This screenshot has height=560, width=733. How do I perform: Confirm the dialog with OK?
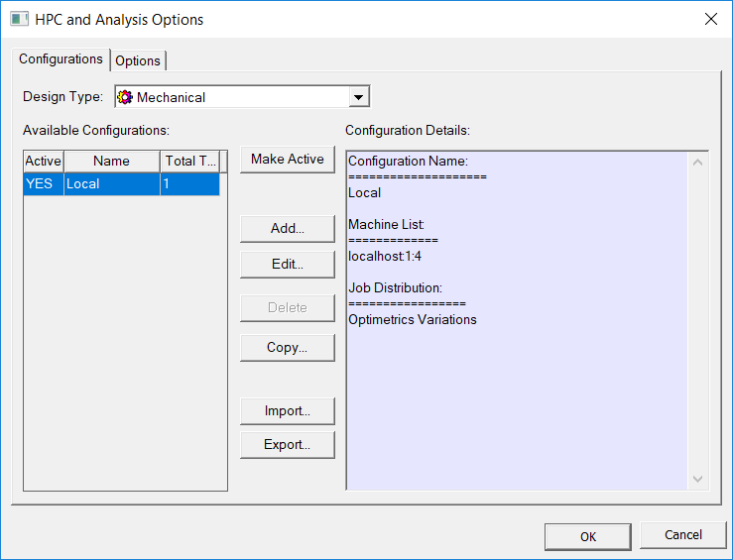587,536
